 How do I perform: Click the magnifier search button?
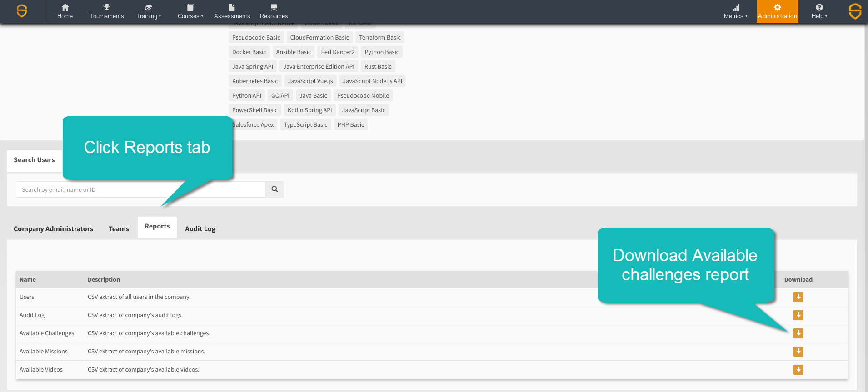click(274, 189)
